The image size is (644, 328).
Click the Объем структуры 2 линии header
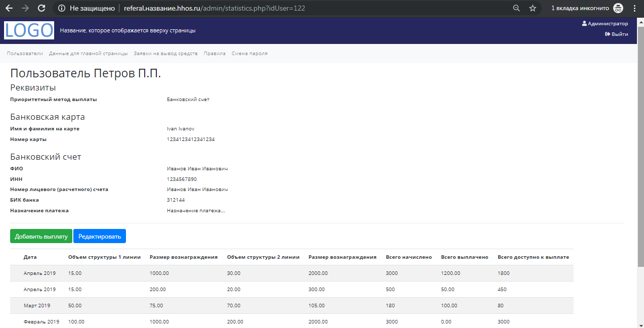263,257
